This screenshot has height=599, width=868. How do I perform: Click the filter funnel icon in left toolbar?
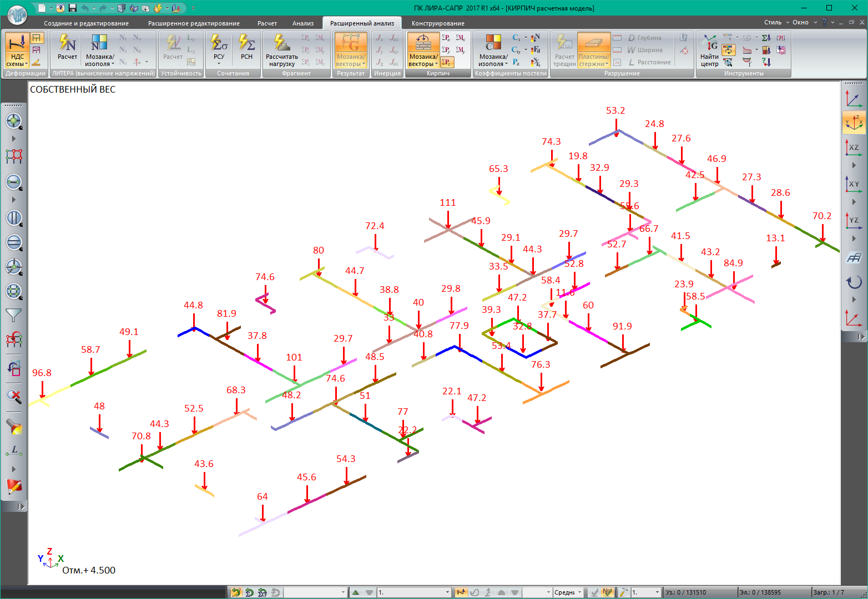(x=13, y=315)
